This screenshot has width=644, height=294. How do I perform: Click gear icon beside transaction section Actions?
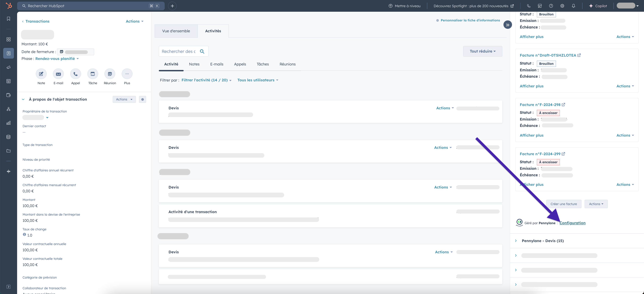click(143, 99)
